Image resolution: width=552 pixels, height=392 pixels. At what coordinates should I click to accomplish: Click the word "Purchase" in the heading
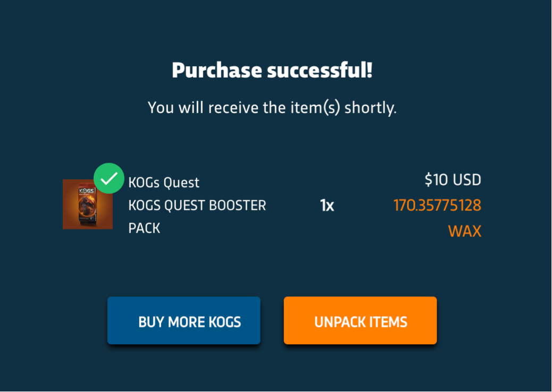tap(217, 70)
